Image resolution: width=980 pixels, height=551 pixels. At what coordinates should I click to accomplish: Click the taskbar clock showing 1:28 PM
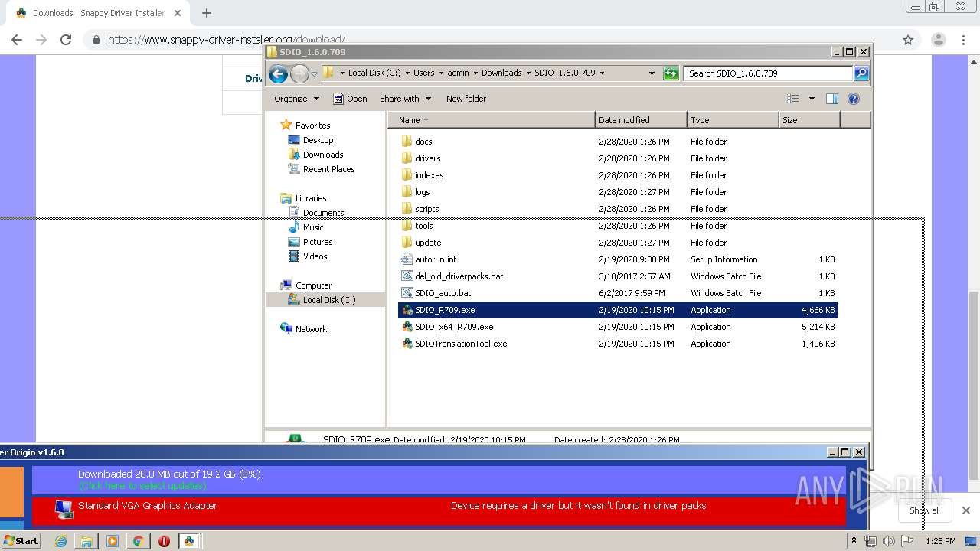pyautogui.click(x=941, y=541)
